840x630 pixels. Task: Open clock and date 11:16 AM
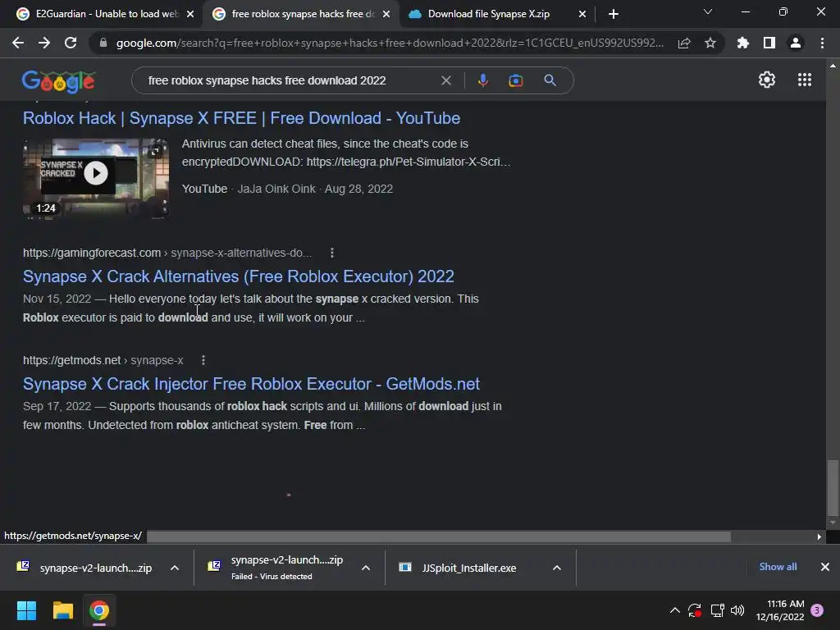coord(780,610)
